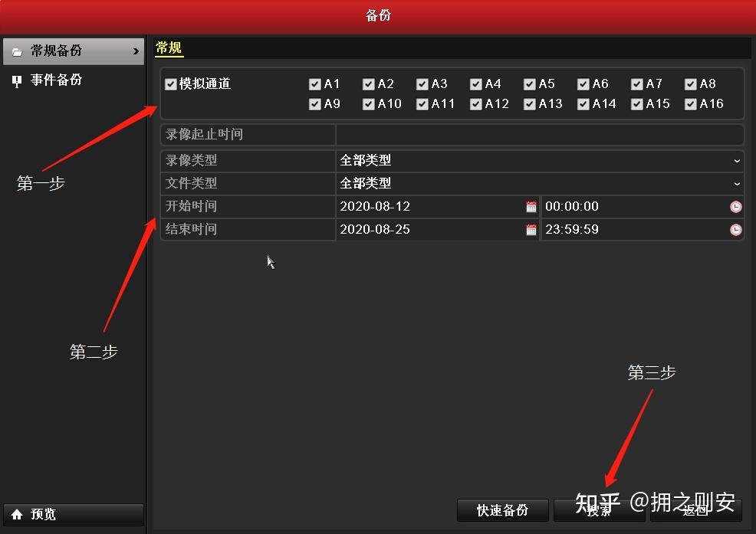Click clock icon beside end time 23:59:59
This screenshot has height=534, width=756.
736,230
